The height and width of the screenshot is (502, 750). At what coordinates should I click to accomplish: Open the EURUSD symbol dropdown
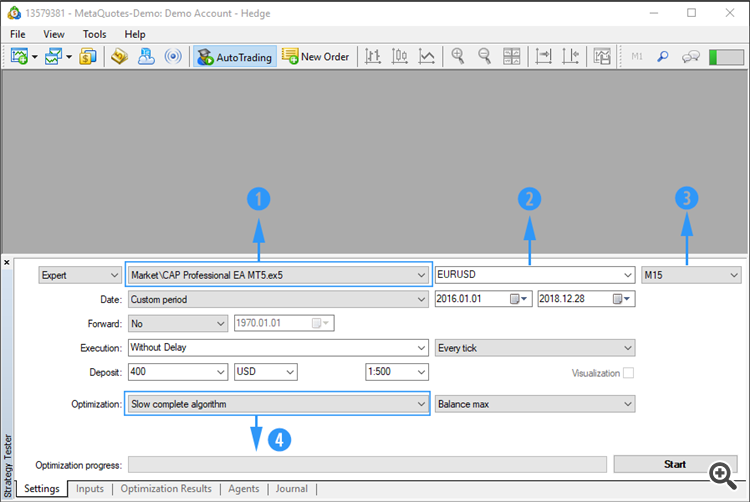click(535, 274)
